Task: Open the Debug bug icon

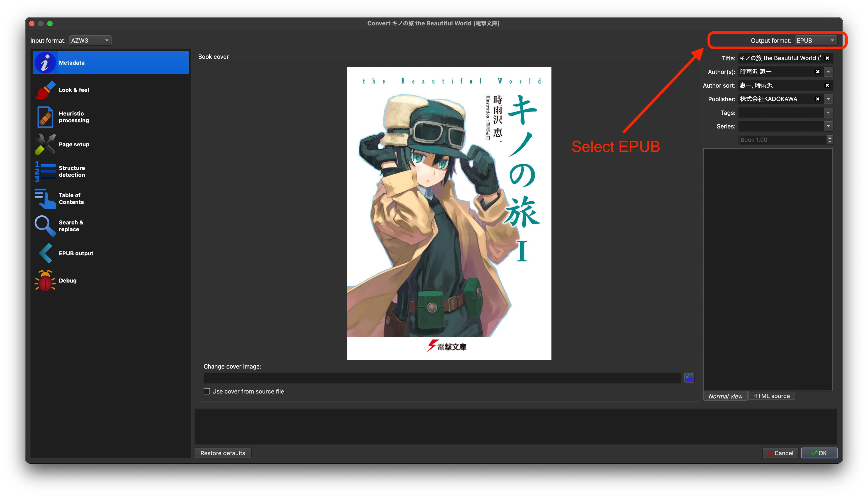Action: 45,280
